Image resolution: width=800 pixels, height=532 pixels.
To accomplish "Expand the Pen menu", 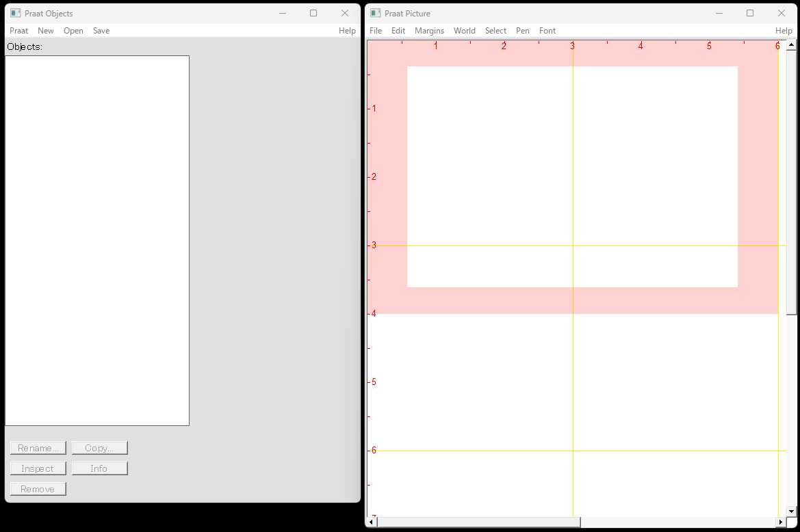I will [522, 31].
